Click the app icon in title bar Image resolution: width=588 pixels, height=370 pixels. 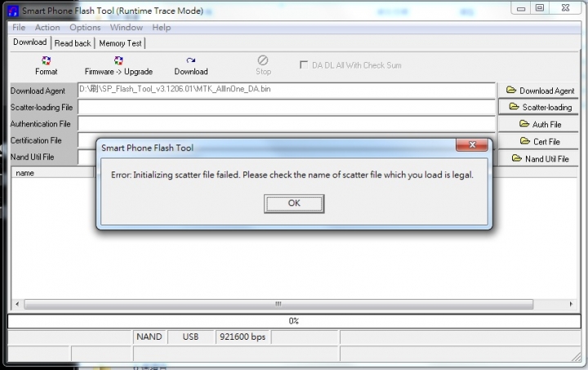coord(13,11)
